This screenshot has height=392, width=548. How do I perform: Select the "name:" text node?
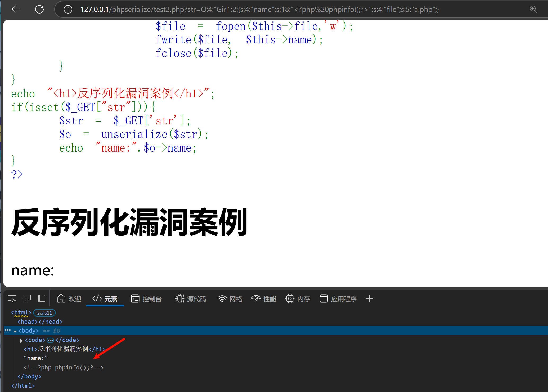click(36, 358)
